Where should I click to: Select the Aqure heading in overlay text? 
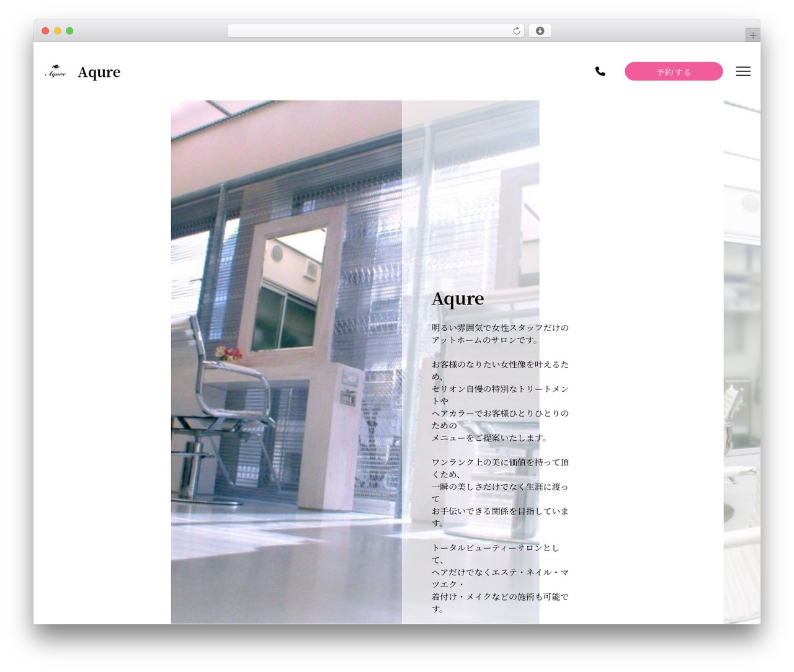pos(458,299)
